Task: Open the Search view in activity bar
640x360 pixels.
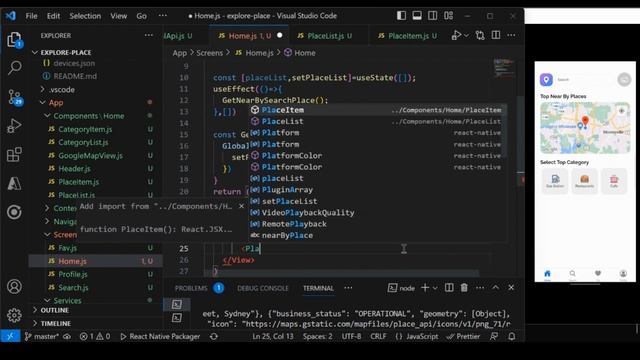Action: (14, 67)
